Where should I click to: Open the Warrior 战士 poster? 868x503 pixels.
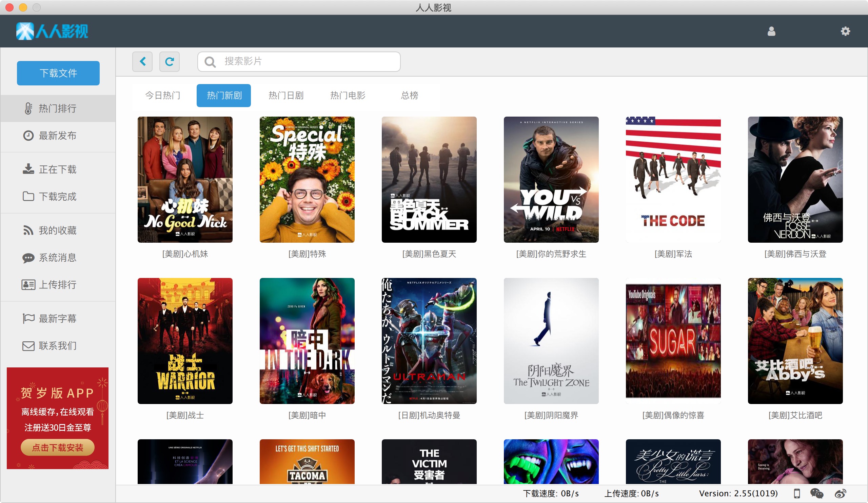pos(185,341)
